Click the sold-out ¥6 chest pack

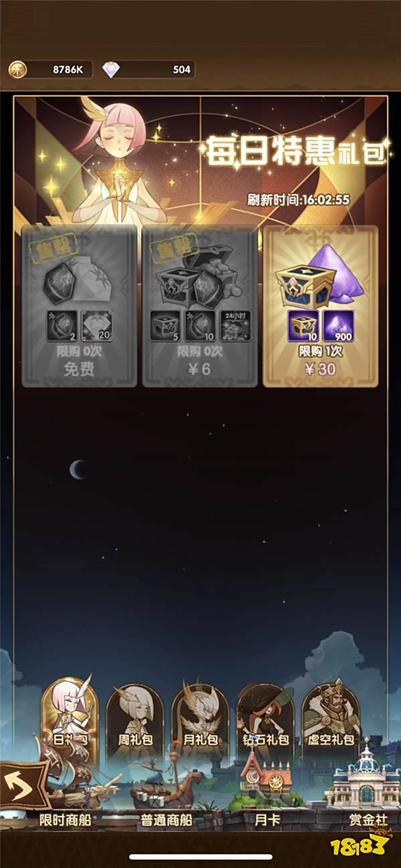pos(199,306)
